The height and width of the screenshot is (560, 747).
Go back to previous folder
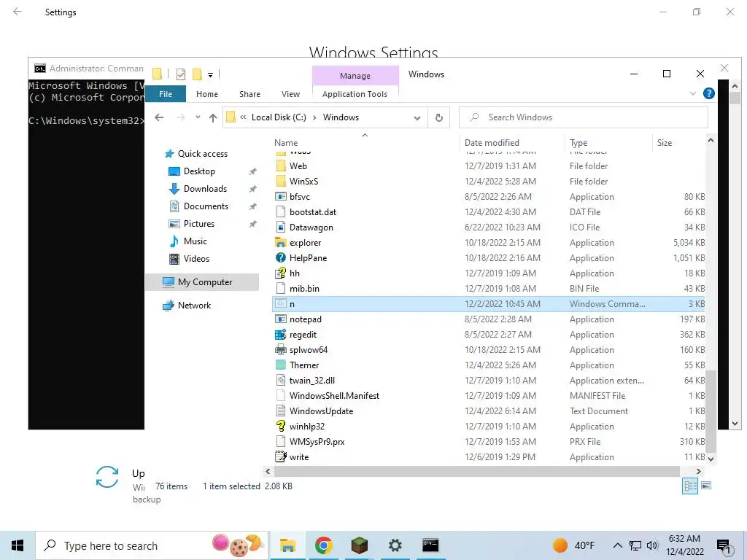(x=159, y=117)
